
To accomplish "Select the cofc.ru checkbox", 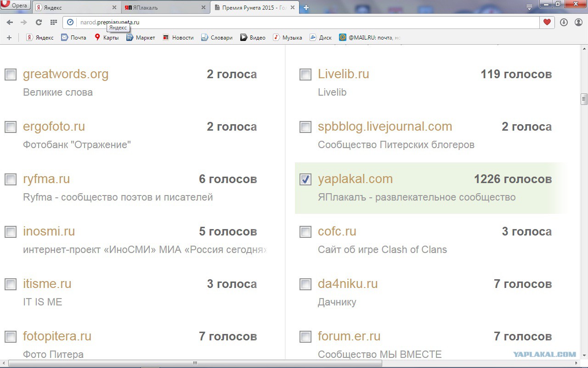I will [x=305, y=232].
